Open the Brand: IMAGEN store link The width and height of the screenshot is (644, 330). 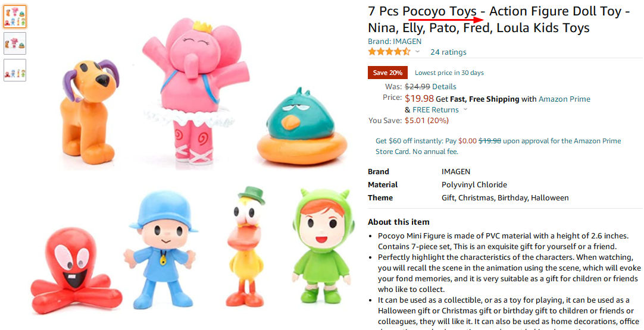[x=395, y=42]
